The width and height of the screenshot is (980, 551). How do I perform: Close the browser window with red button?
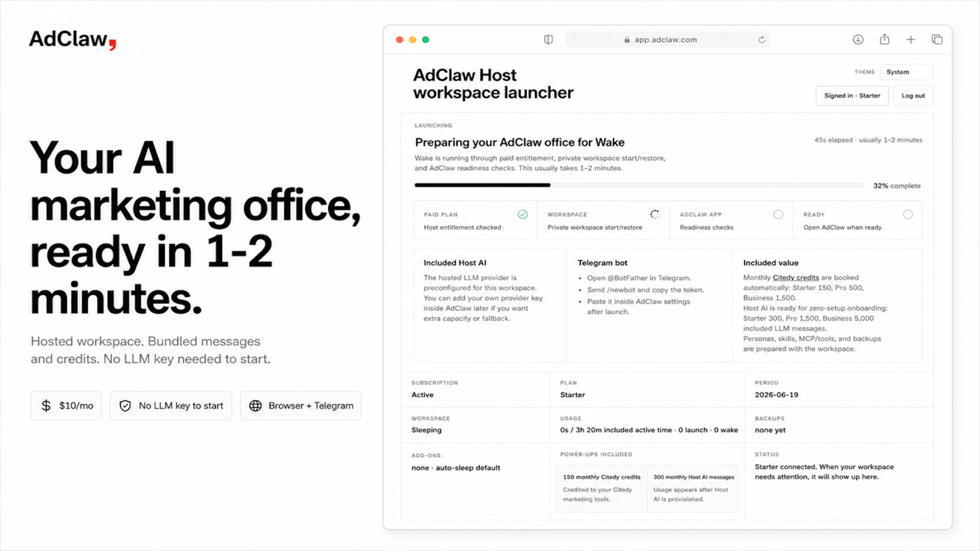click(400, 40)
